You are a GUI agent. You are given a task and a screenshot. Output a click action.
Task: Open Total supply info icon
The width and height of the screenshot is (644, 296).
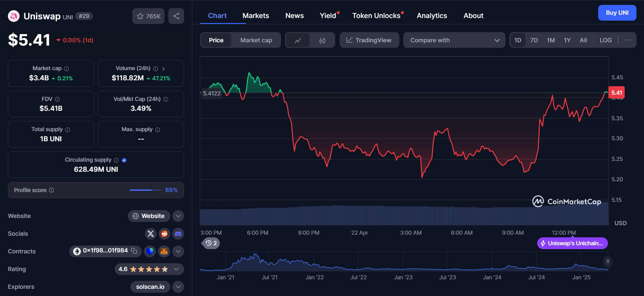pos(67,130)
